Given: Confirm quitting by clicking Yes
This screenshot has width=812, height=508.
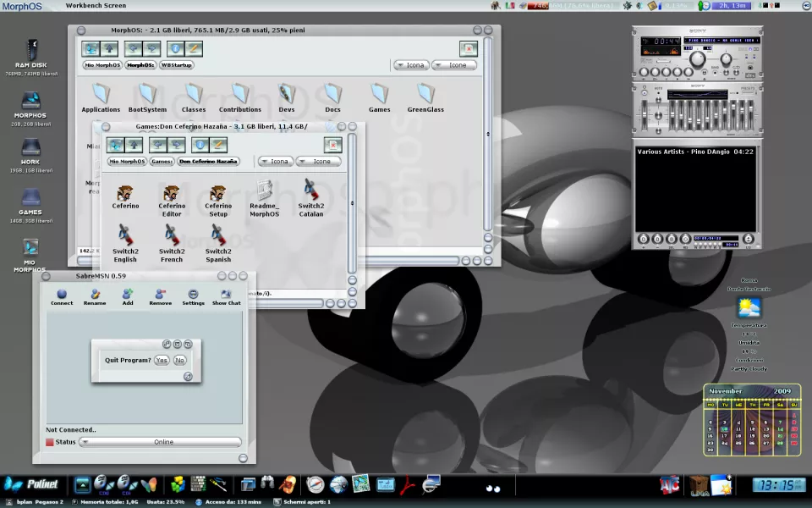Looking at the screenshot, I should (x=161, y=360).
